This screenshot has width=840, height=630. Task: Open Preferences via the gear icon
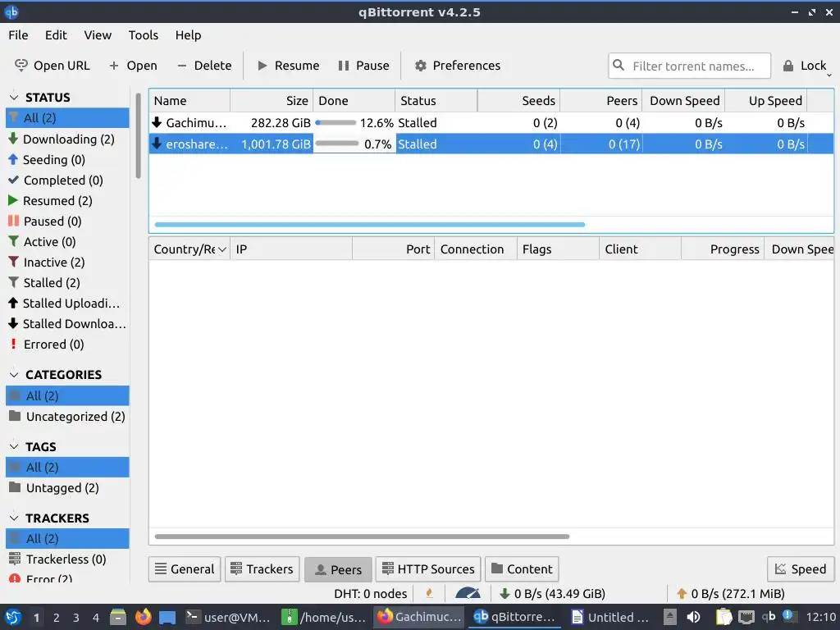click(421, 66)
